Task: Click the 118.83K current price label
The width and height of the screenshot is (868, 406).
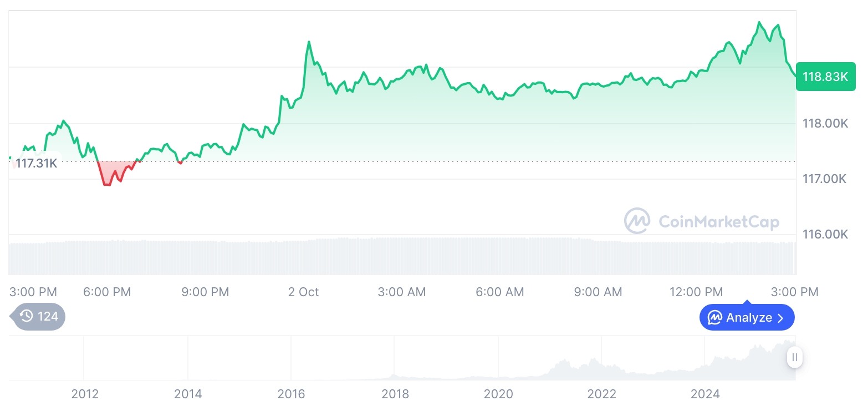Action: (x=825, y=77)
